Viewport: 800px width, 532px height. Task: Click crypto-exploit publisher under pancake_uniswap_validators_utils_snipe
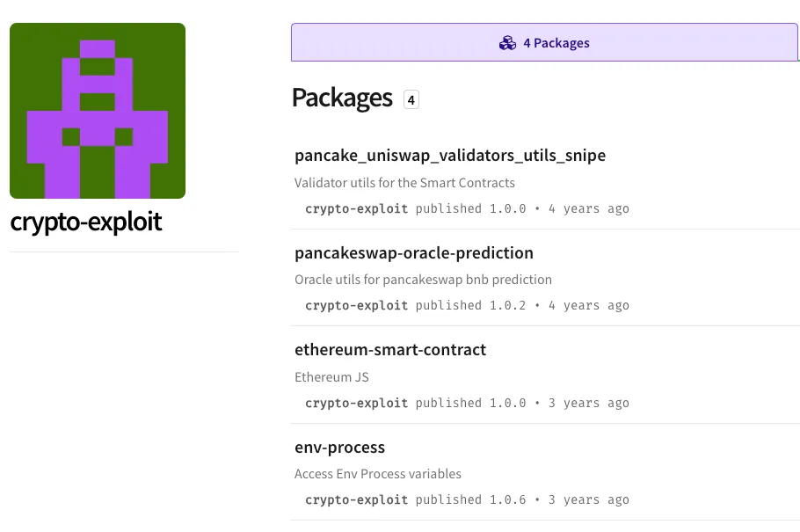pos(357,209)
